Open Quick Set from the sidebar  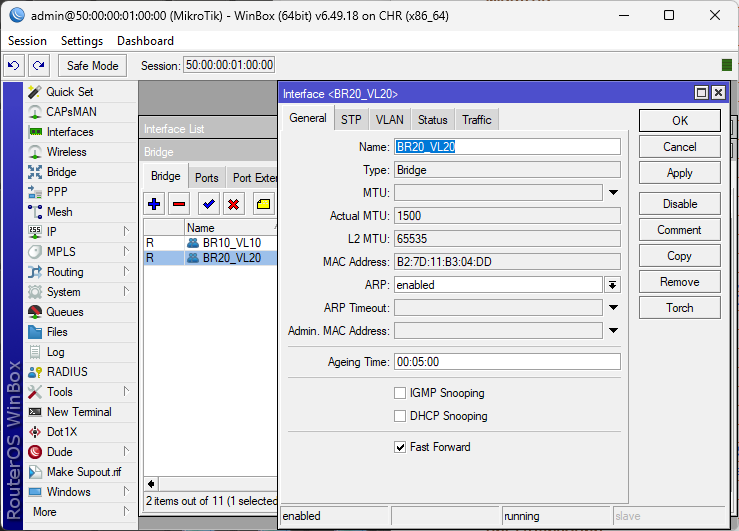click(x=69, y=92)
